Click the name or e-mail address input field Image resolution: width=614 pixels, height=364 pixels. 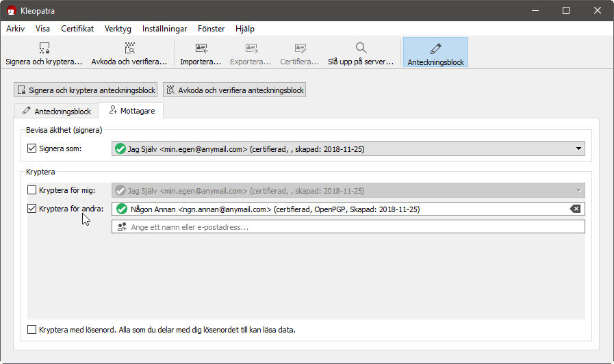356,226
